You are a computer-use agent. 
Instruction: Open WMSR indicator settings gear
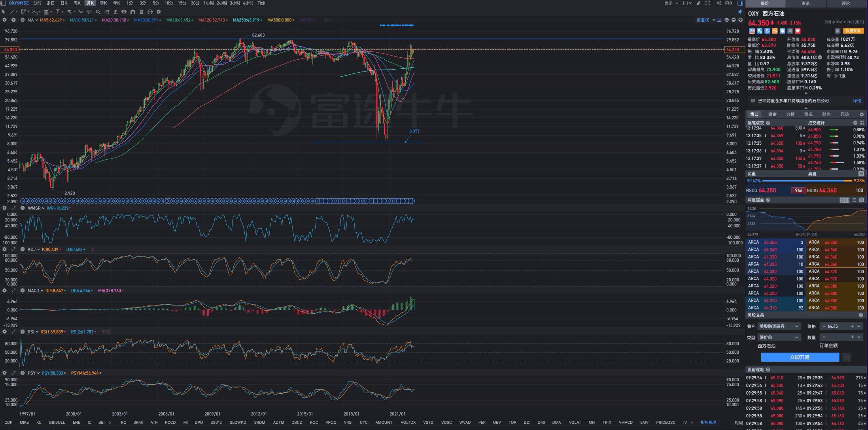coord(5,208)
